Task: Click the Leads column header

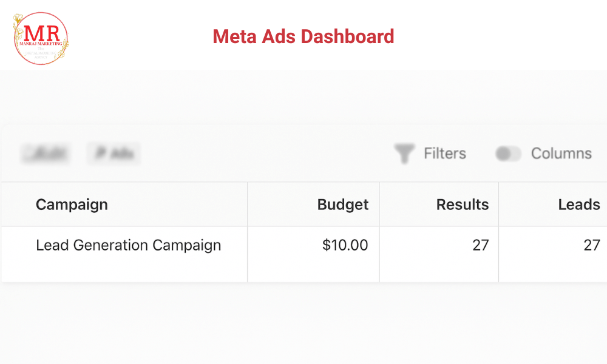Action: (x=579, y=204)
